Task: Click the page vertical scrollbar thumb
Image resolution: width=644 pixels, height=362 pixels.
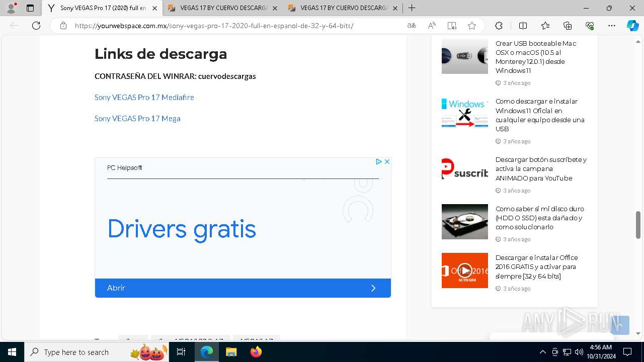Action: [638, 225]
